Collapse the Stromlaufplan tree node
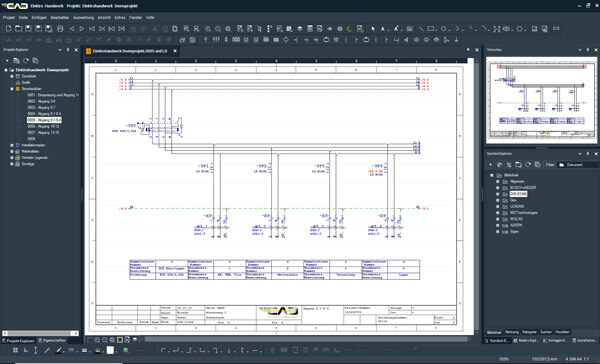This screenshot has width=600, height=364. pos(12,89)
